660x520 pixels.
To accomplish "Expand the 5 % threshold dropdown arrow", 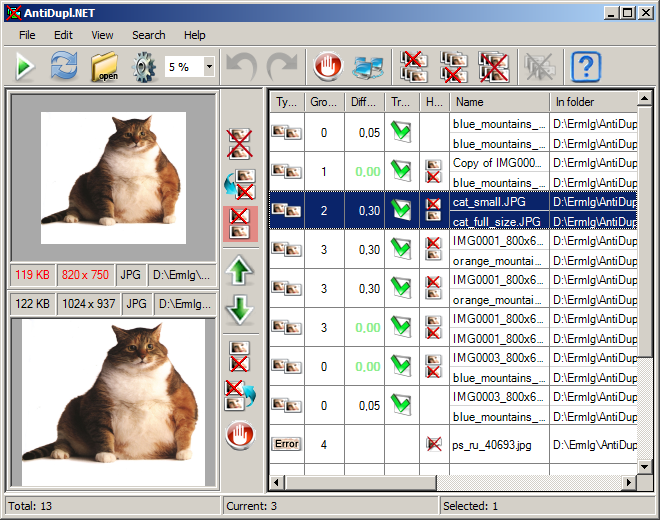I will click(x=209, y=67).
